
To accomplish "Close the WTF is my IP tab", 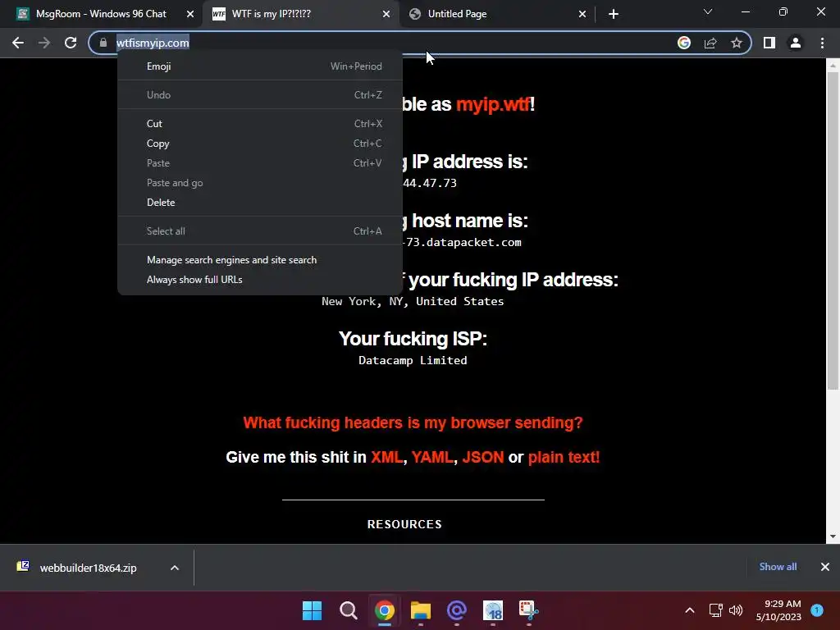I will tap(386, 14).
